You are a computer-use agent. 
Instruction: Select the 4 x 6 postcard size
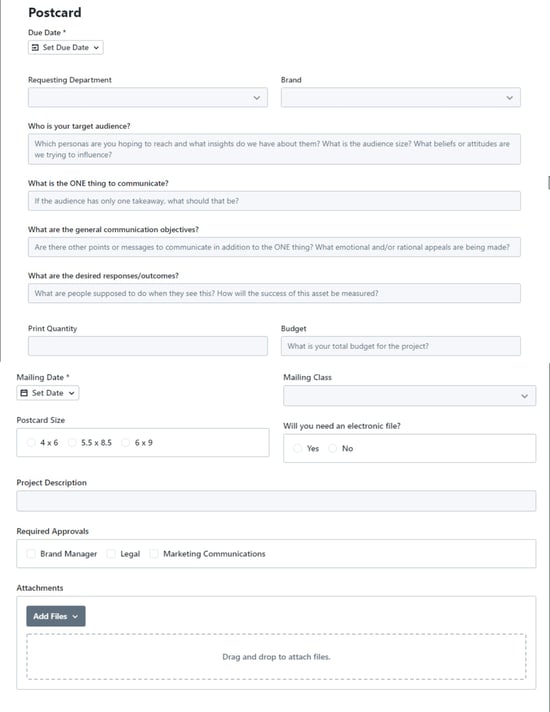pos(31,442)
